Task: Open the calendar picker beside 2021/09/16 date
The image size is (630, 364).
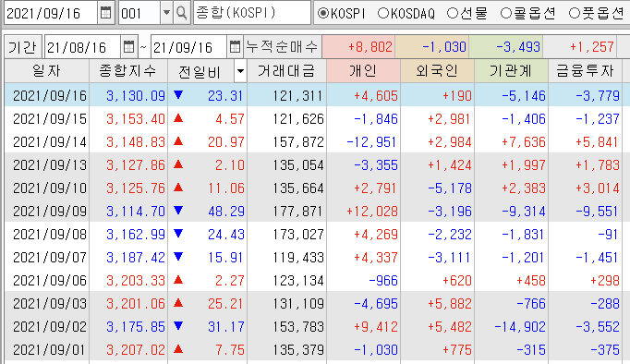Action: point(106,13)
